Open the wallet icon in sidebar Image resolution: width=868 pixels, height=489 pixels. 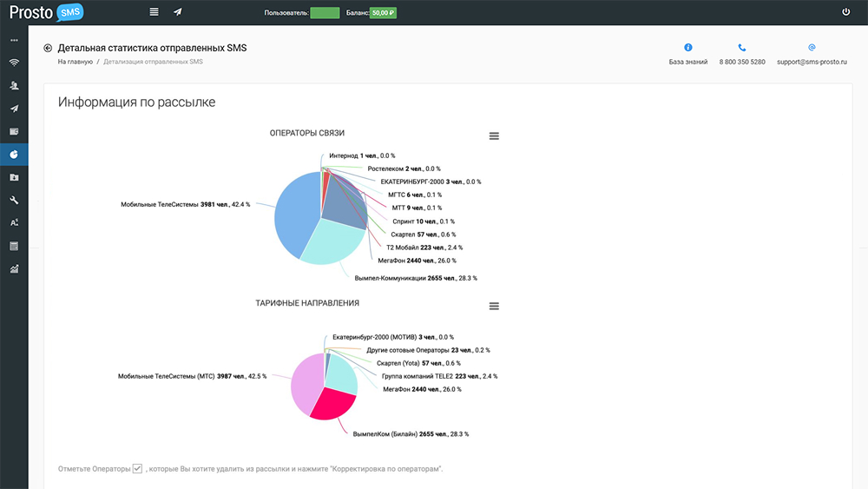14,131
